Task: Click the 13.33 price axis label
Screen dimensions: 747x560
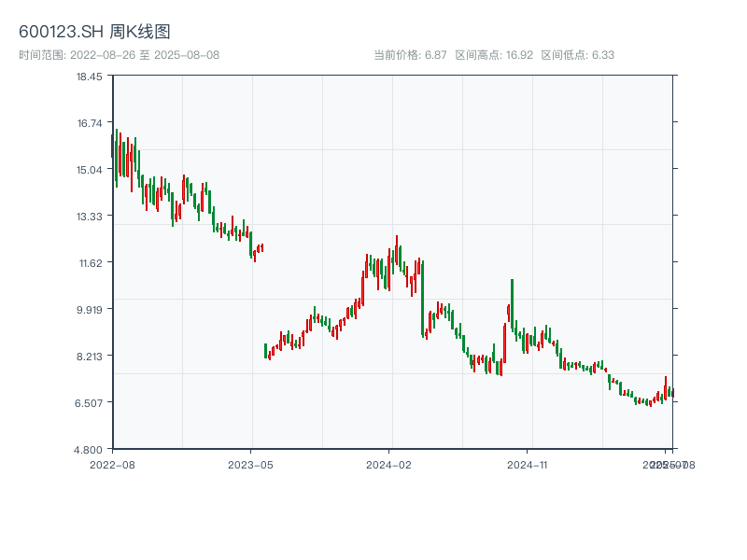Action: (x=89, y=216)
